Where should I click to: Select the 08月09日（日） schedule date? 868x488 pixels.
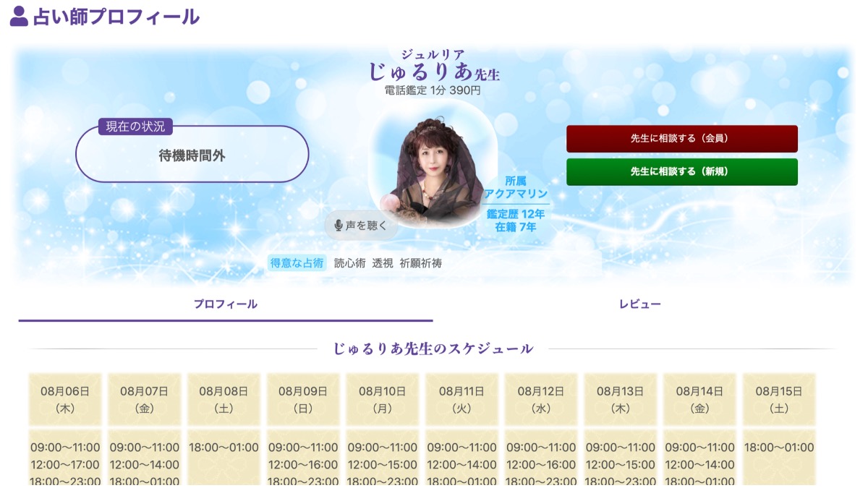[x=303, y=399]
